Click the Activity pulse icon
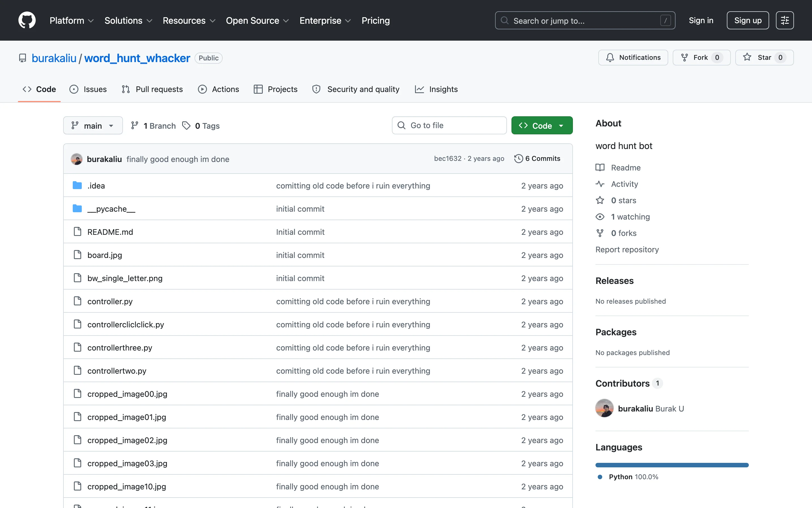 pos(600,184)
